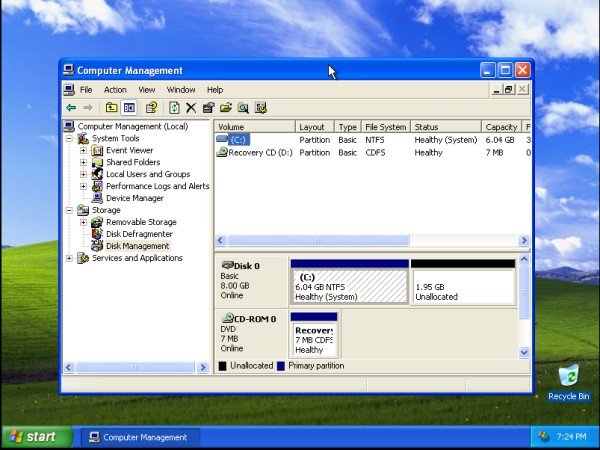Click the Properties toolbar icon
The image size is (600, 450).
click(x=209, y=108)
